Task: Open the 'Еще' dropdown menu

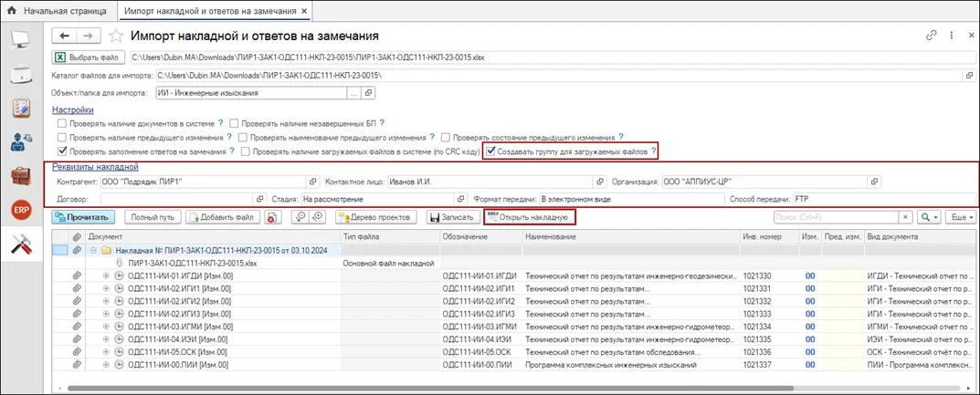Action: tap(962, 217)
